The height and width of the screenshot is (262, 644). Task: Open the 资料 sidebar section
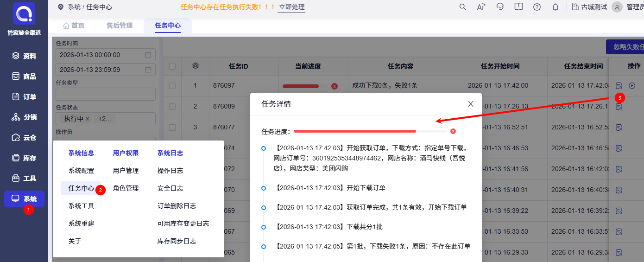click(x=24, y=56)
